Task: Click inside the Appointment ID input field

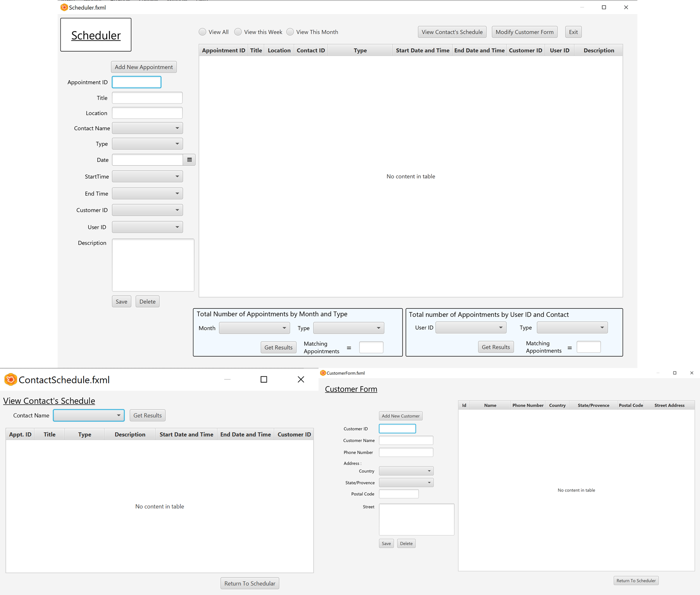Action: (136, 82)
